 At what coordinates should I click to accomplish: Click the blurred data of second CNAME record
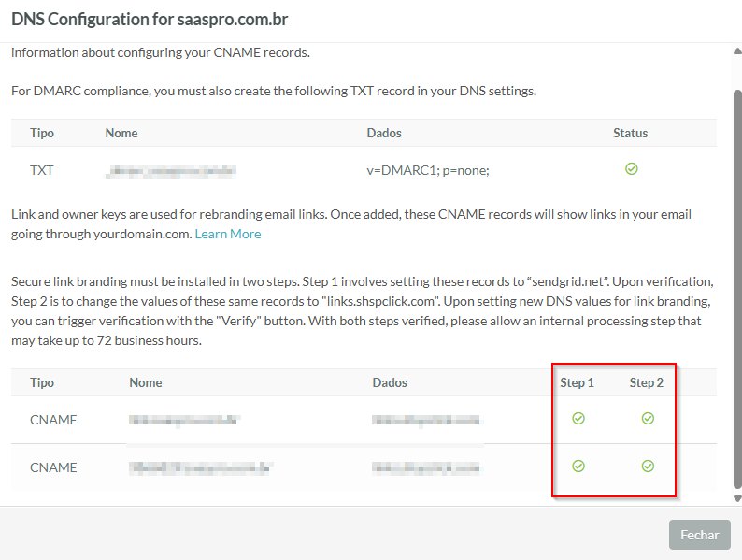[x=426, y=467]
